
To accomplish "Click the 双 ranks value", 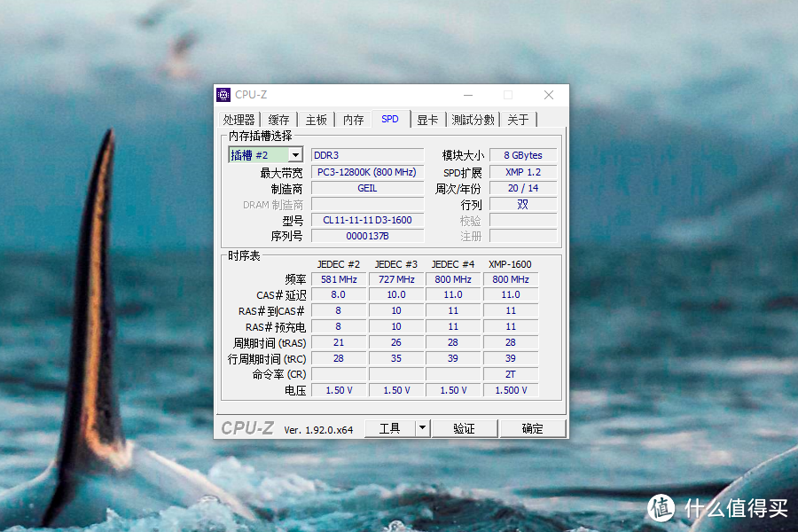I will click(x=523, y=204).
